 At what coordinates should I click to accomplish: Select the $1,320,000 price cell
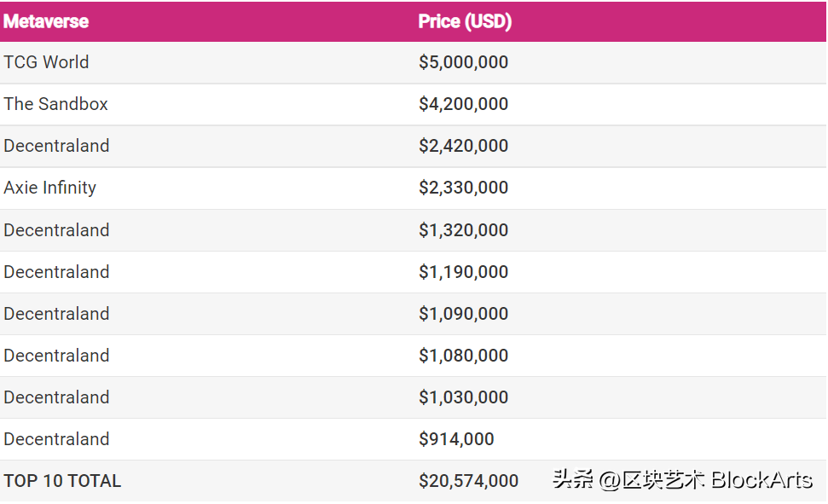coord(463,230)
